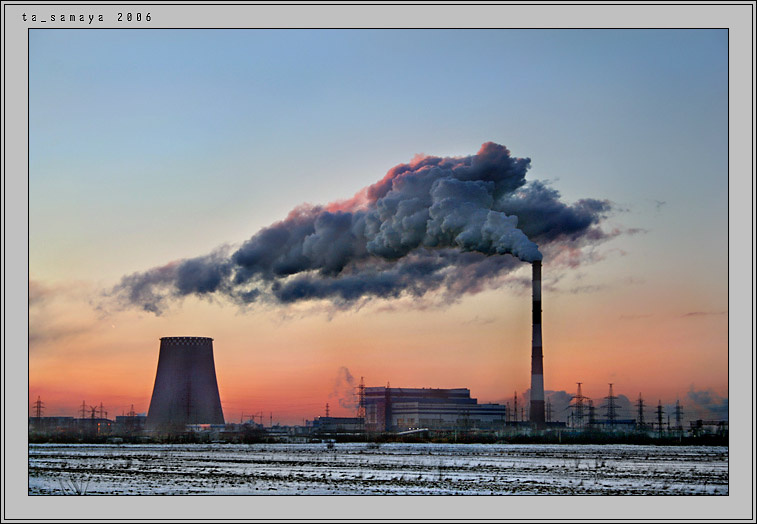The width and height of the screenshot is (757, 524).
Task: Click the snowy field in the foreground
Action: point(378,469)
